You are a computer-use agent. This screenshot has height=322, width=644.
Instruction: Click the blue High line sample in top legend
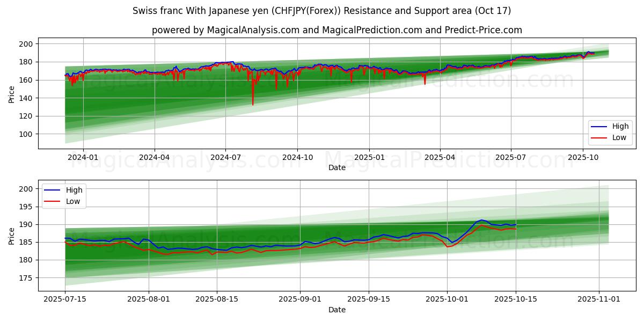click(x=599, y=127)
